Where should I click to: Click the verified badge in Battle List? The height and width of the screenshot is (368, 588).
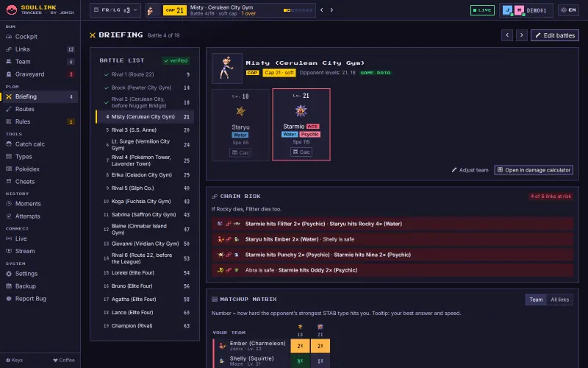click(x=176, y=60)
